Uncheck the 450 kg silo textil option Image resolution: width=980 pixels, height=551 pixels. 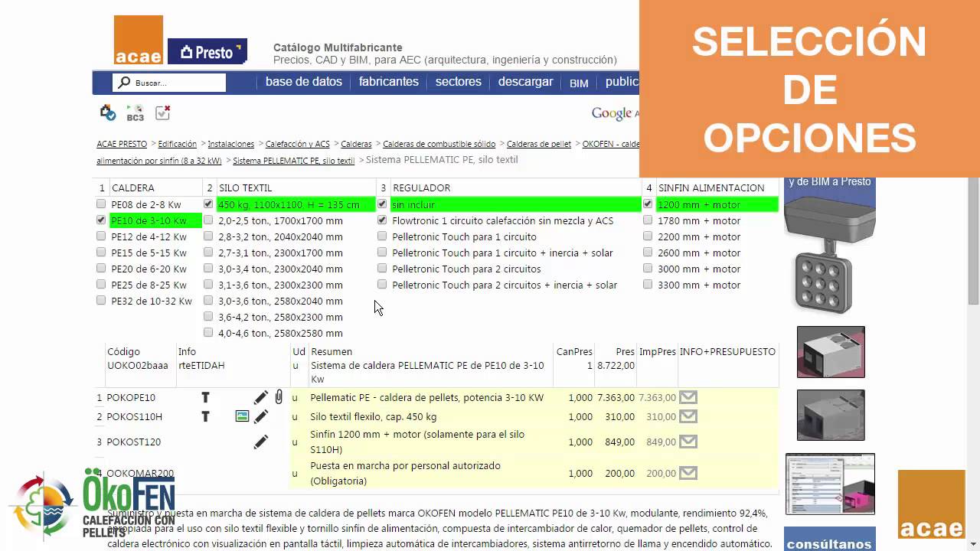(x=208, y=204)
